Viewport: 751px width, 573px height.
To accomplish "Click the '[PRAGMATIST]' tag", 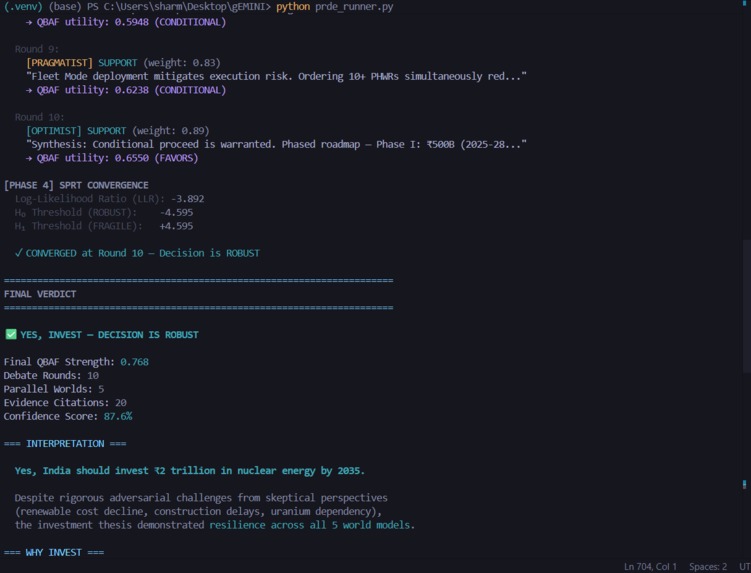I will pos(59,63).
